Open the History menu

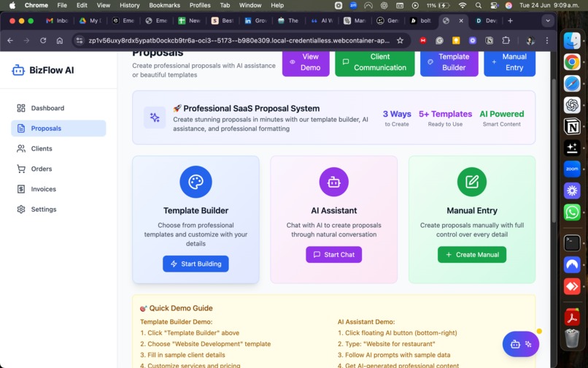pos(129,5)
